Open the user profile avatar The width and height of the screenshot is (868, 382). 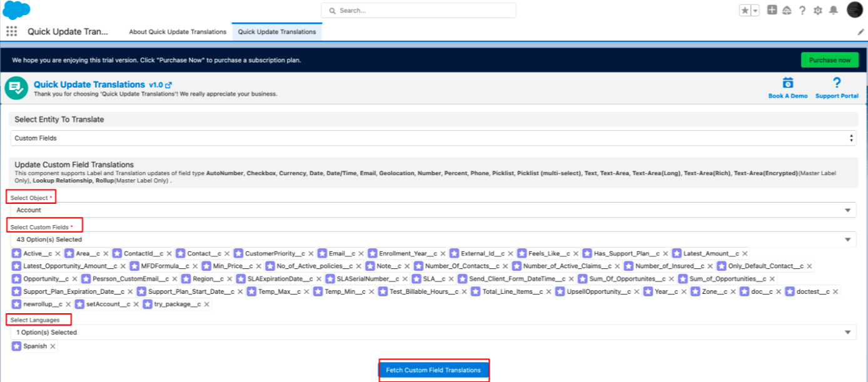[x=855, y=10]
